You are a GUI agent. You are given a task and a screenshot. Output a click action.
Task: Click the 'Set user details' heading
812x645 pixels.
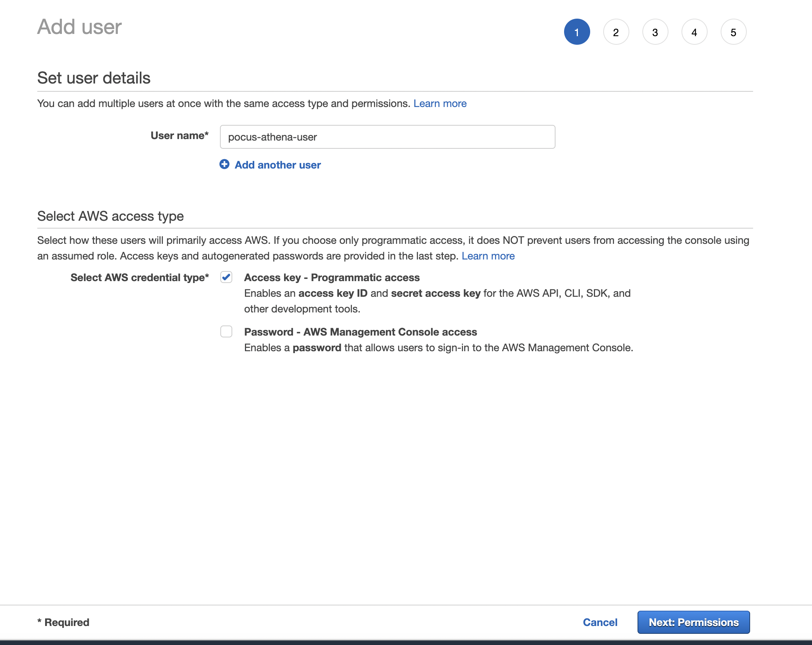click(94, 78)
